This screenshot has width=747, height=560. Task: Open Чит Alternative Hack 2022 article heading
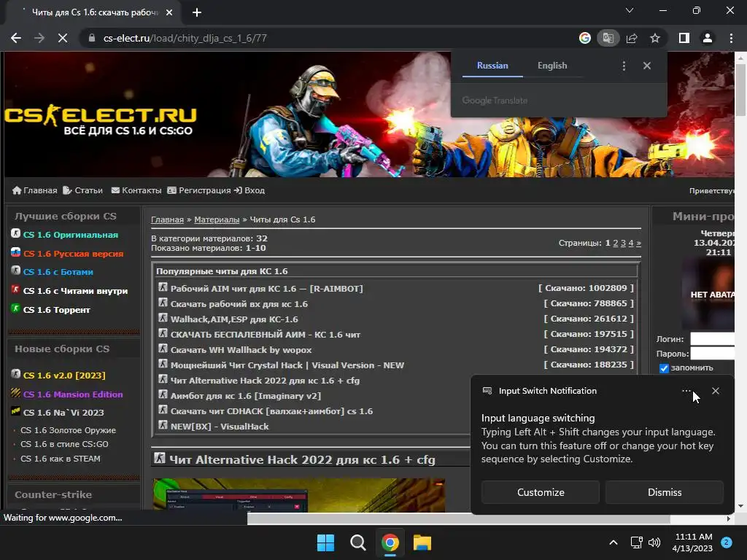(302, 460)
